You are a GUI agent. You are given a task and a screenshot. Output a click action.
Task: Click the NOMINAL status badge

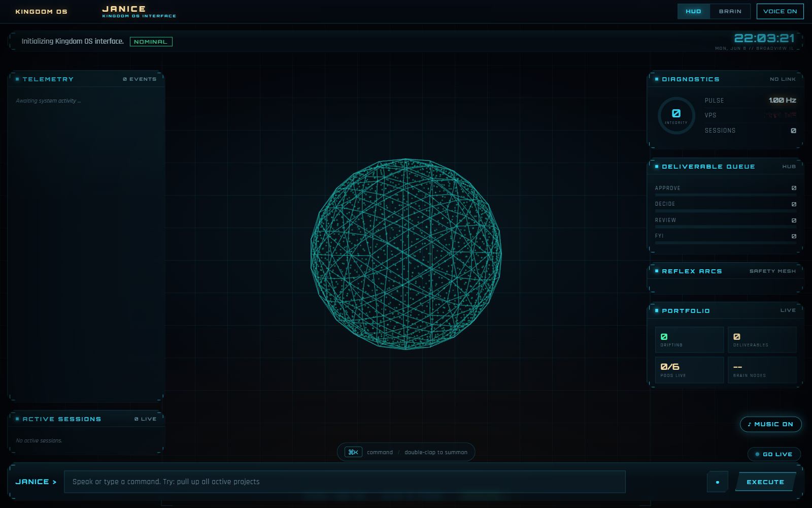coord(151,42)
